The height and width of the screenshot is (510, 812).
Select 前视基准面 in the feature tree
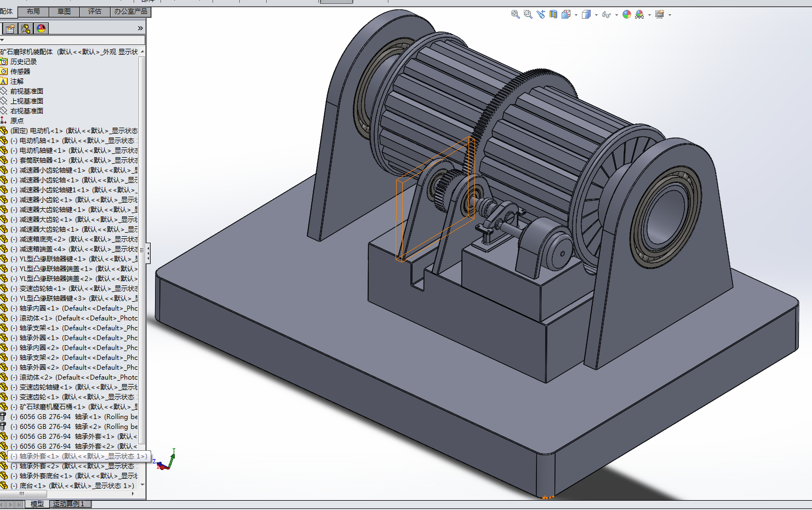pos(26,91)
